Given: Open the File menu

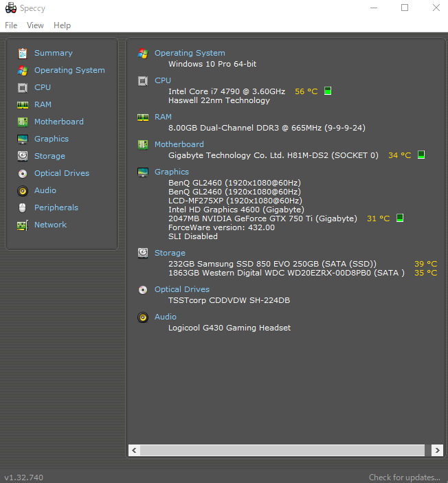Looking at the screenshot, I should (11, 25).
